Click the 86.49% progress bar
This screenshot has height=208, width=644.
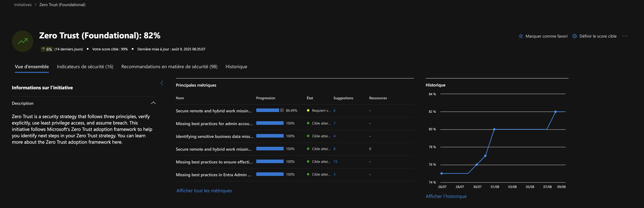(270, 110)
